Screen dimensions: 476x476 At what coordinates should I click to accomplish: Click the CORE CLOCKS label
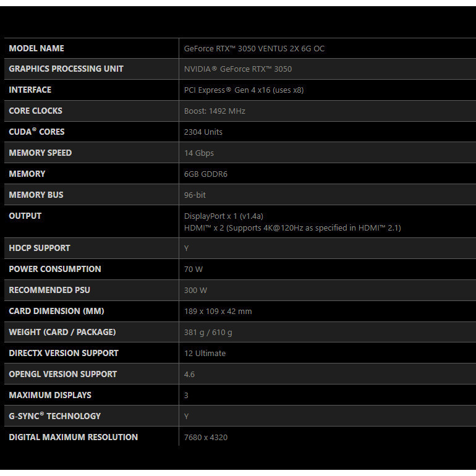click(36, 111)
